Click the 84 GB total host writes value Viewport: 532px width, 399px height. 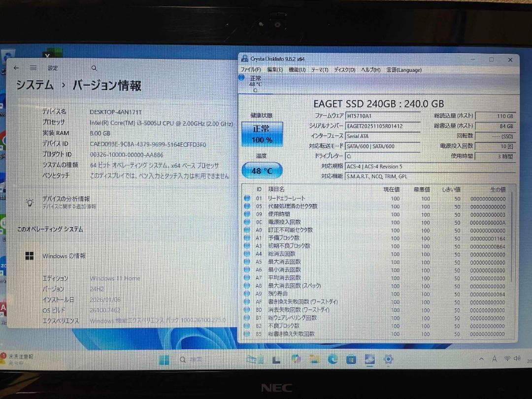pyautogui.click(x=496, y=126)
